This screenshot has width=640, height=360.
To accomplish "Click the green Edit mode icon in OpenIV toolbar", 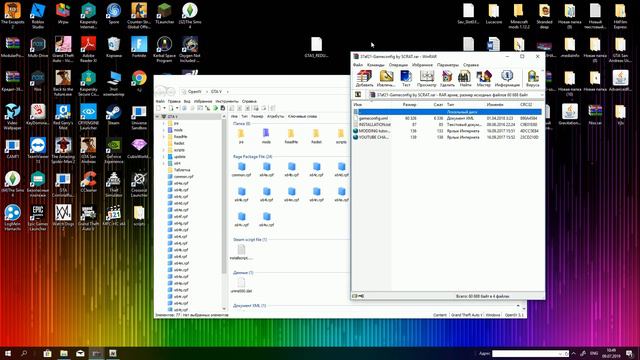I will click(x=216, y=108).
